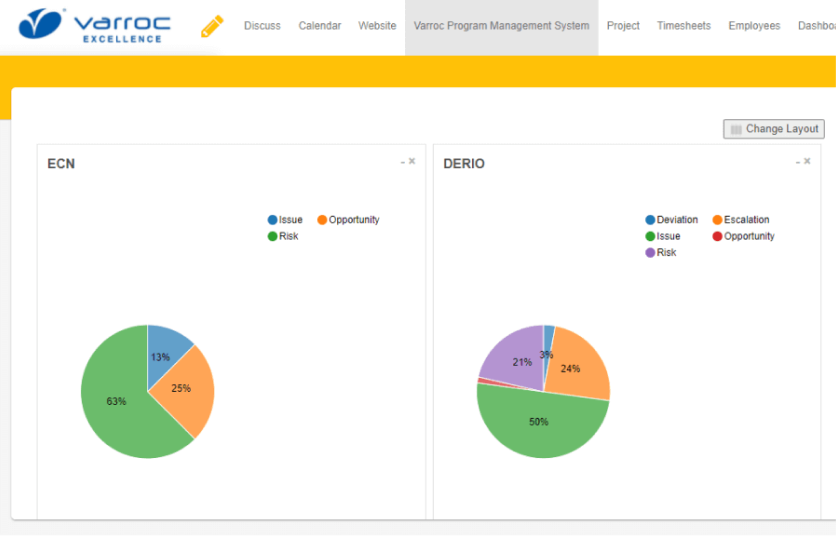Toggle Issue legend in ECN chart
This screenshot has height=536, width=836.
285,220
